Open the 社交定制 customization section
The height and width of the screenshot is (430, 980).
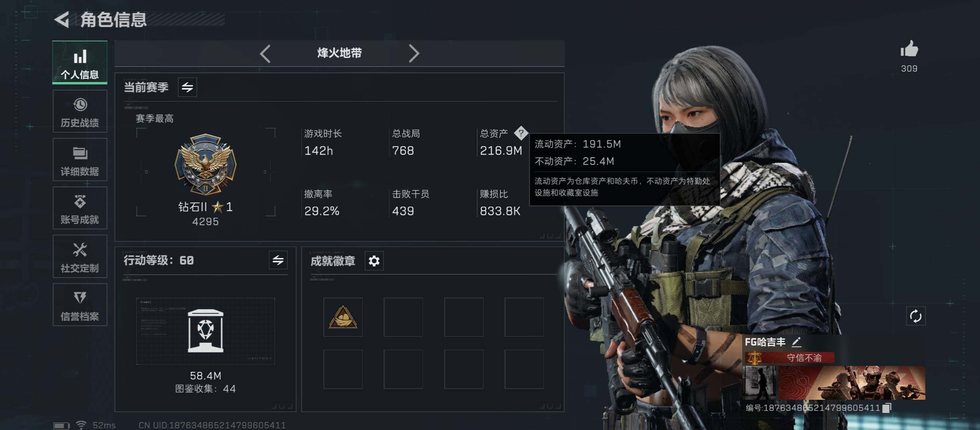click(x=80, y=256)
